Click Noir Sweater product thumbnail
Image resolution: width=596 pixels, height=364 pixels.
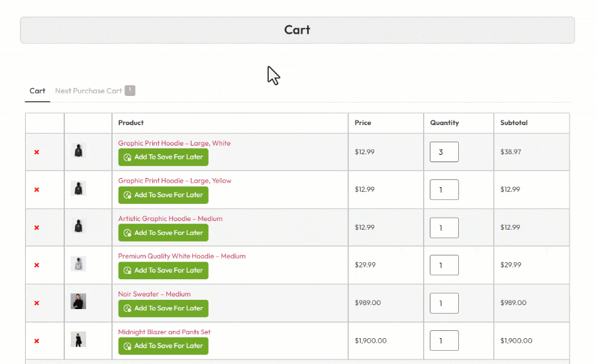pyautogui.click(x=78, y=302)
